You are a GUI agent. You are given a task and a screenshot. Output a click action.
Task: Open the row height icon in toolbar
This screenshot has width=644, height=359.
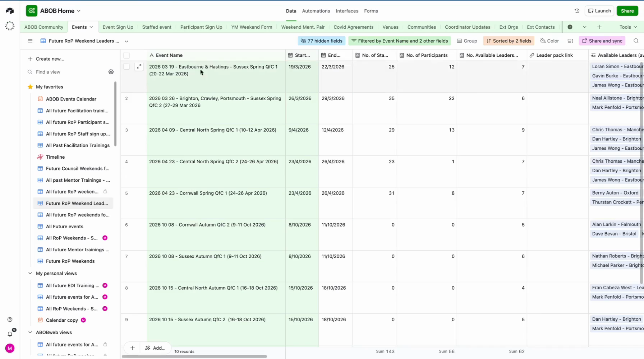(570, 41)
